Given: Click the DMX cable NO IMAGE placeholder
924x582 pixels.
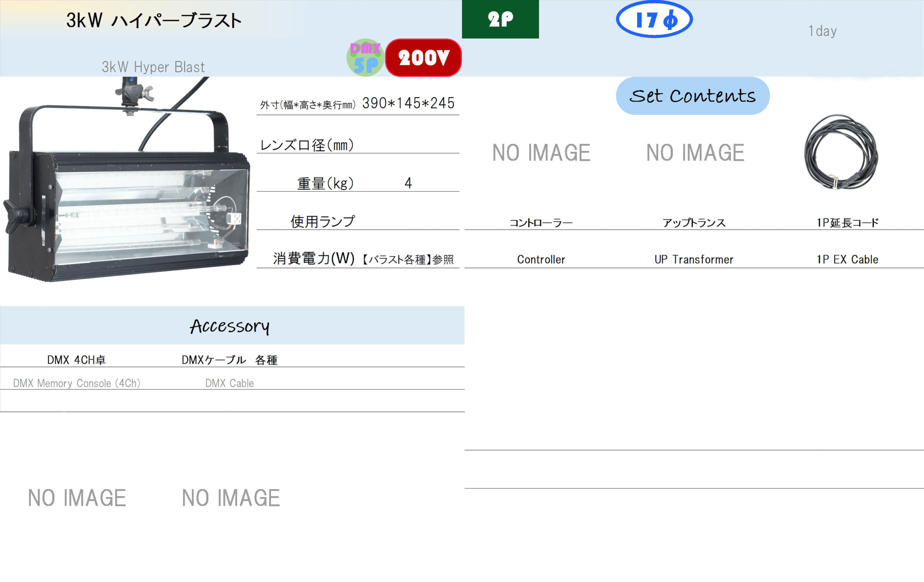Looking at the screenshot, I should click(231, 498).
